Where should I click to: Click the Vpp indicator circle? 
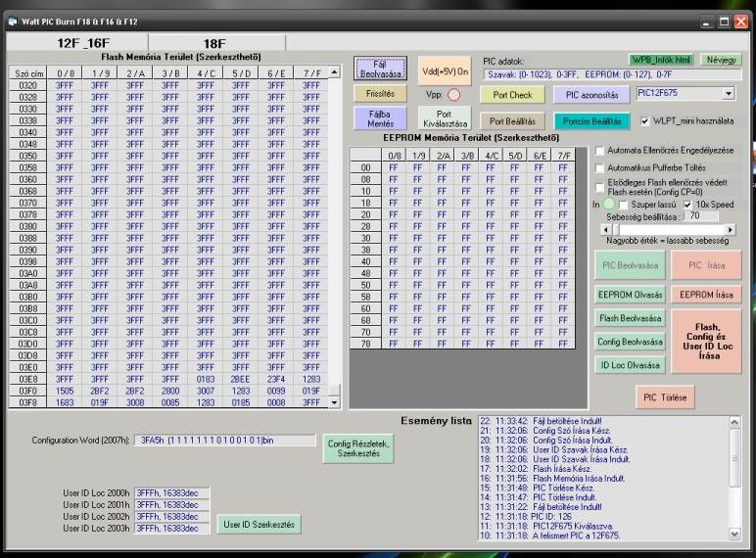pos(453,95)
